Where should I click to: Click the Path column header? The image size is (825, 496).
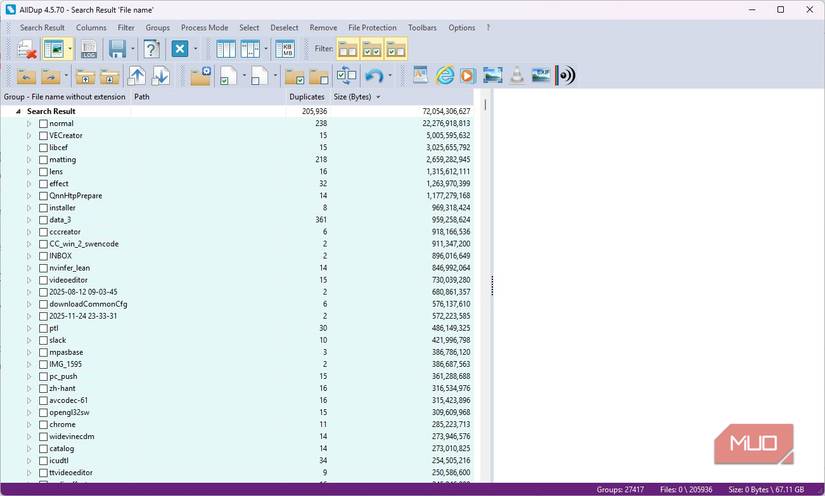point(142,97)
